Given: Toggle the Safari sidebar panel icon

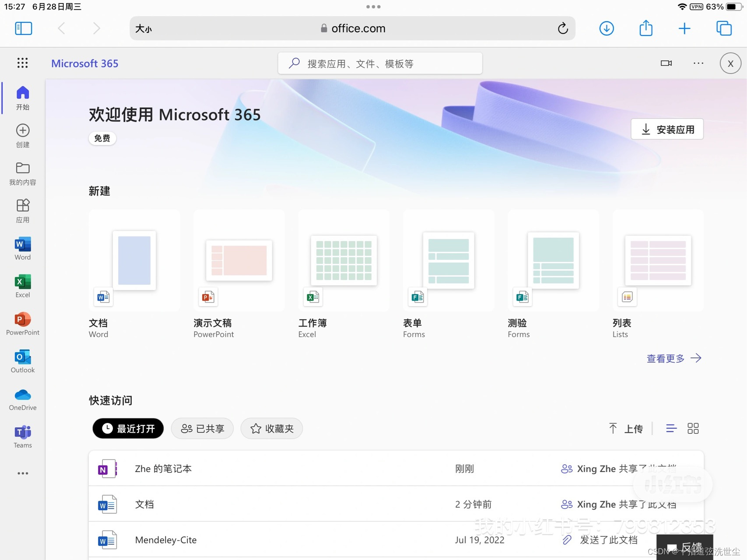Looking at the screenshot, I should click(x=23, y=28).
